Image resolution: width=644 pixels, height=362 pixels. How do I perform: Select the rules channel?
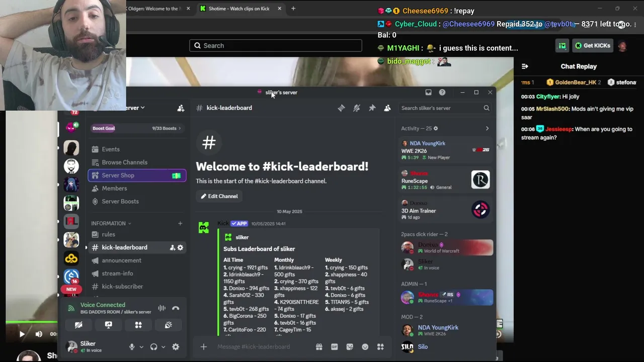click(137, 234)
